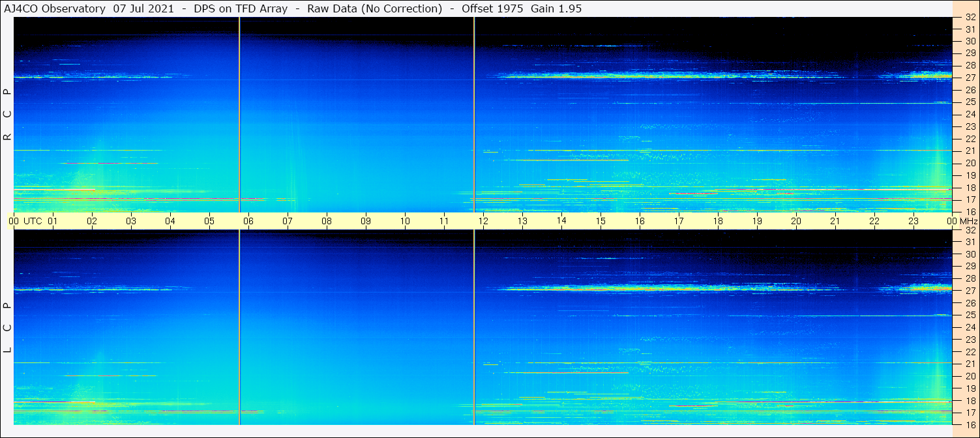This screenshot has height=438, width=980.
Task: Click the 32 MHz label in RCP scale
Action: [x=970, y=18]
